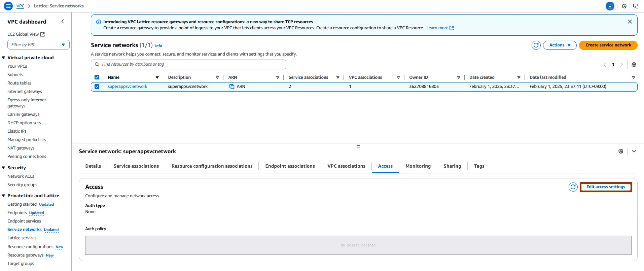Sort by Date last modified column arrow
The image size is (644, 271).
point(634,77)
